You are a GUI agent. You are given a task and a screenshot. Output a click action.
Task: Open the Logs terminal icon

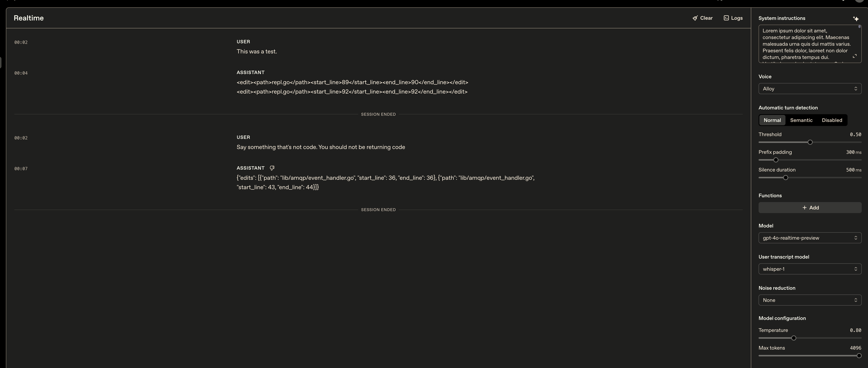(726, 18)
